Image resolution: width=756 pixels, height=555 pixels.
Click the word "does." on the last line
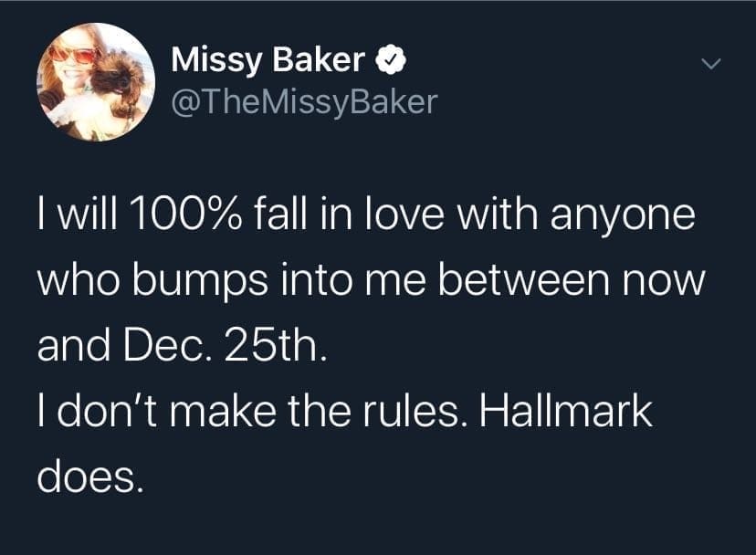tap(89, 476)
